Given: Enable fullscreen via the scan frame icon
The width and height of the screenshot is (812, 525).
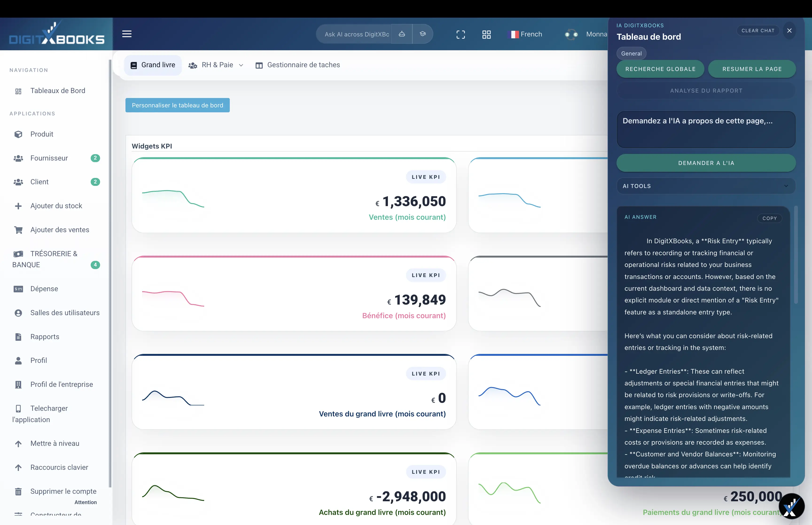Looking at the screenshot, I should click(461, 34).
